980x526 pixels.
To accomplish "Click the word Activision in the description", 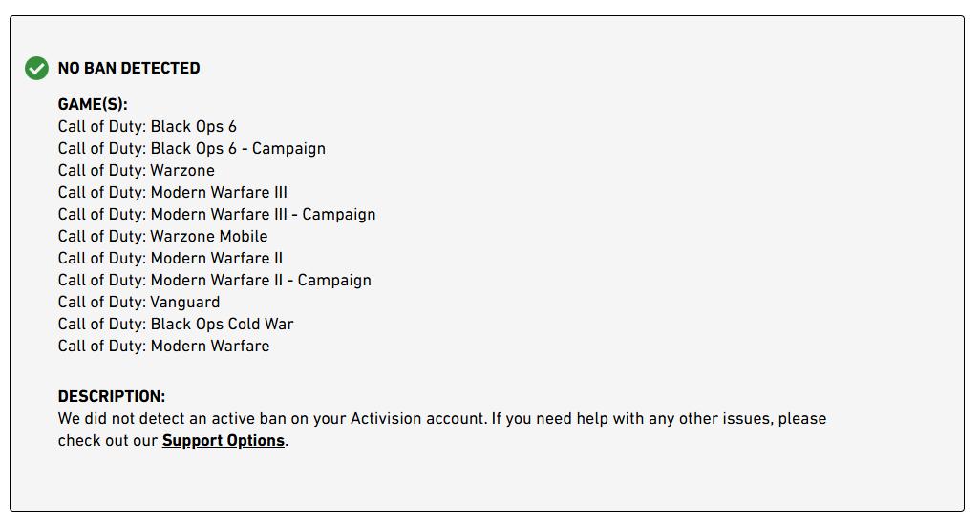I will pos(389,419).
